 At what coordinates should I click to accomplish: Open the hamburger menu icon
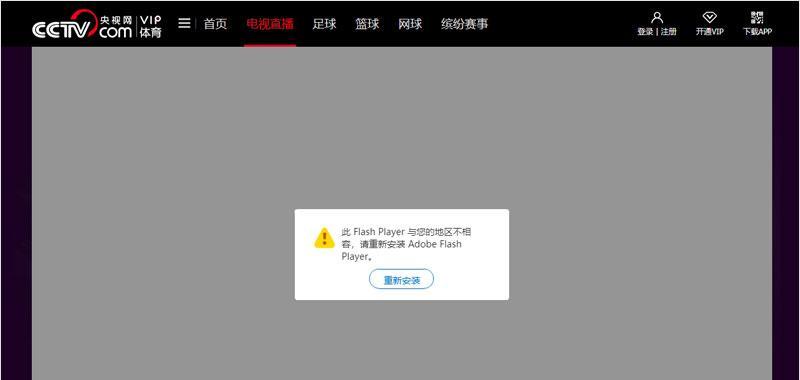coord(184,23)
